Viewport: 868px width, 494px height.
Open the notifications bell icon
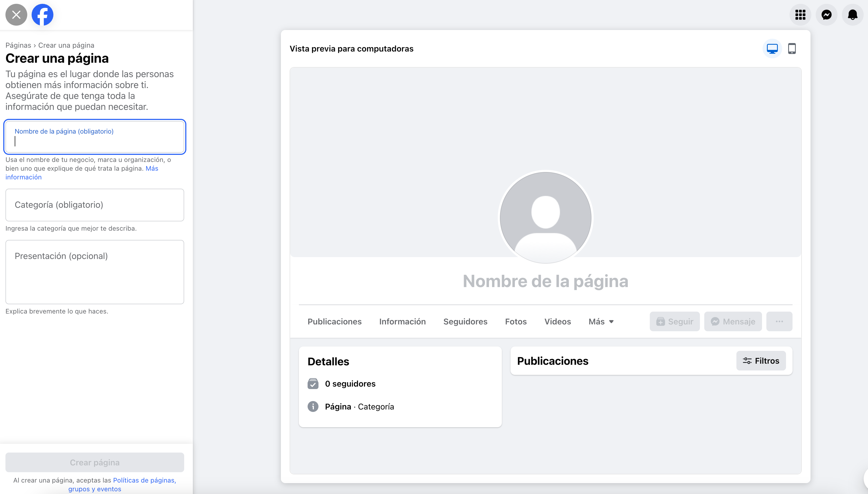coord(852,15)
